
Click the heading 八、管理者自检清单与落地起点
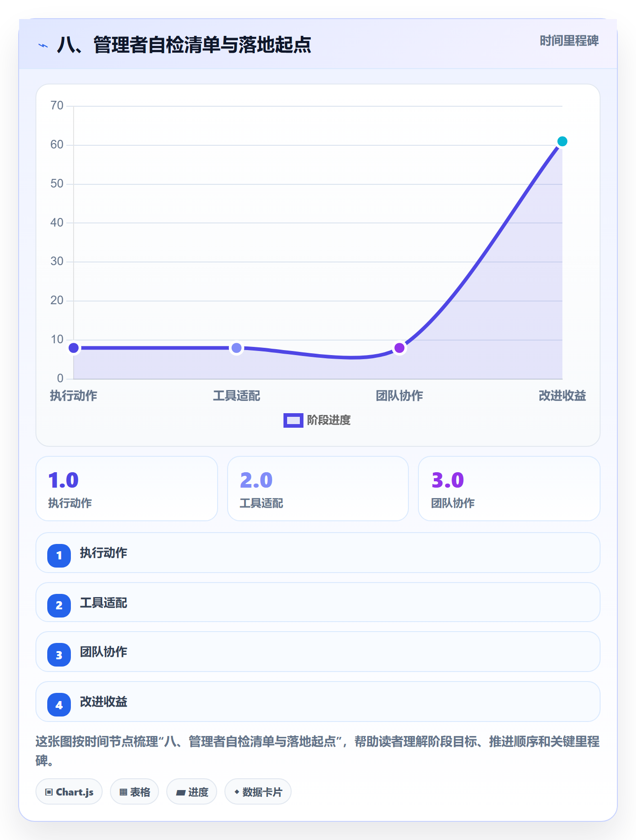pos(184,45)
